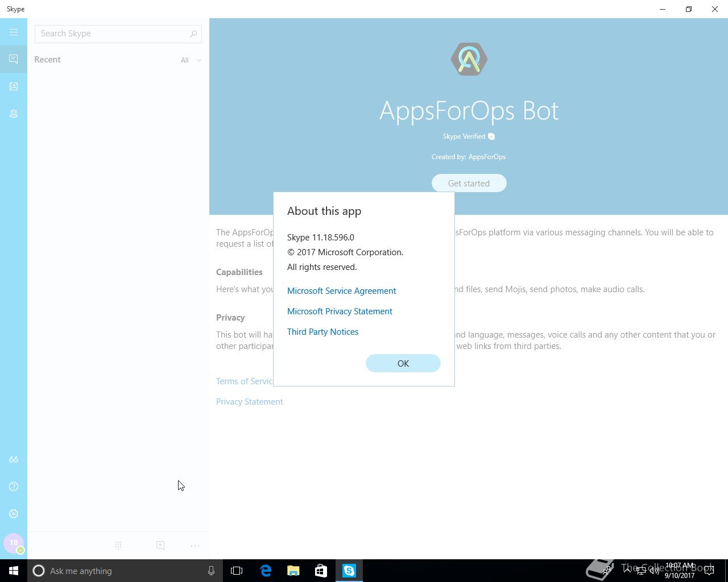Click the search magnifier icon
This screenshot has height=582, width=728.
point(193,34)
